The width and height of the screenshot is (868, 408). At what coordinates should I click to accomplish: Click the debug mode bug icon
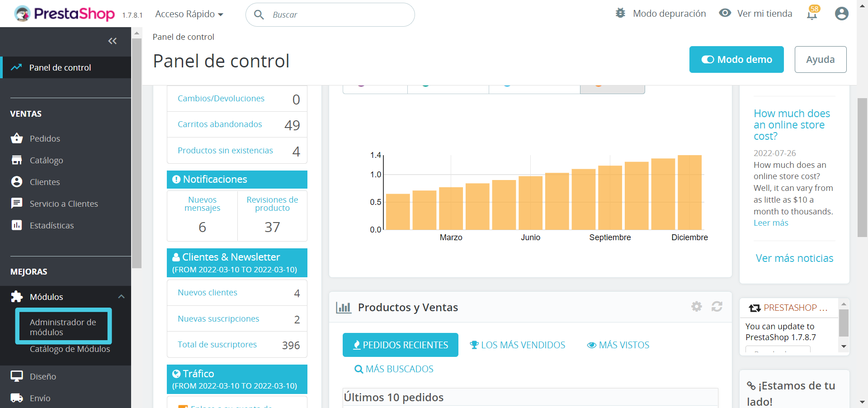[x=621, y=13]
